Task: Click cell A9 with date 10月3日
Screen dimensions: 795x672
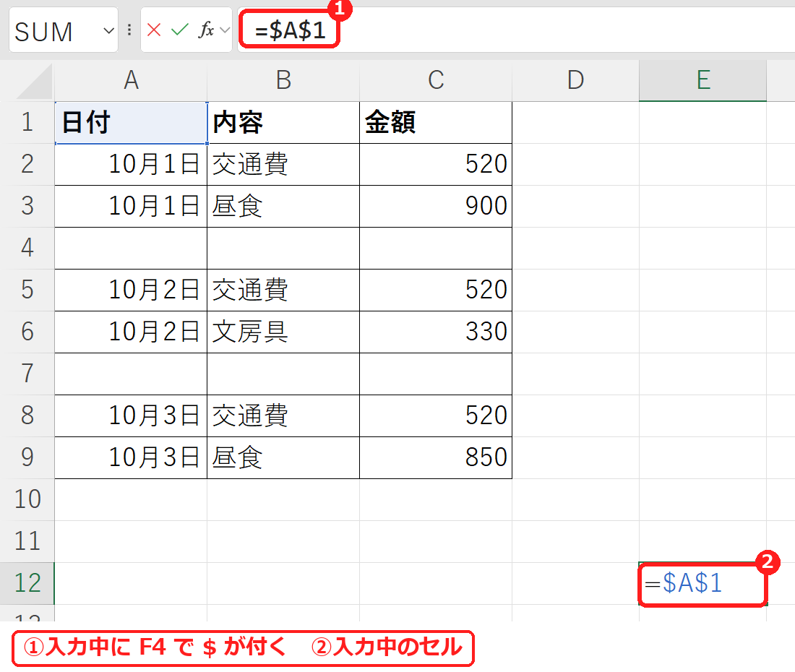Action: click(131, 457)
